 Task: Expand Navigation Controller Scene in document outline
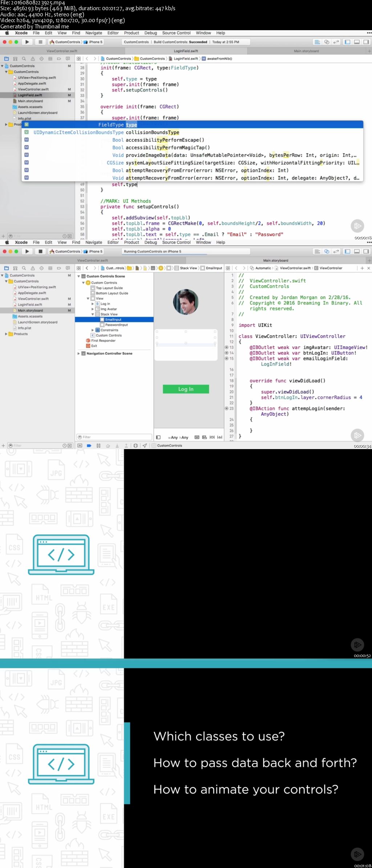pos(79,353)
